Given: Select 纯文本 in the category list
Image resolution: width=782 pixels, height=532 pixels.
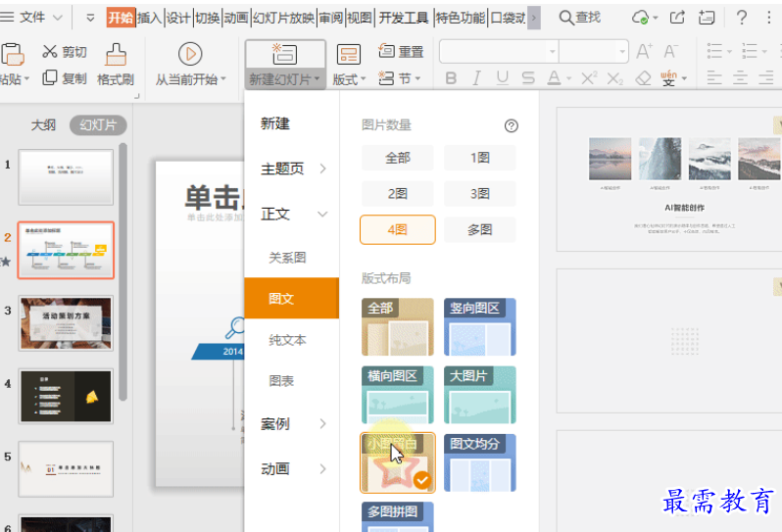Looking at the screenshot, I should tap(287, 340).
